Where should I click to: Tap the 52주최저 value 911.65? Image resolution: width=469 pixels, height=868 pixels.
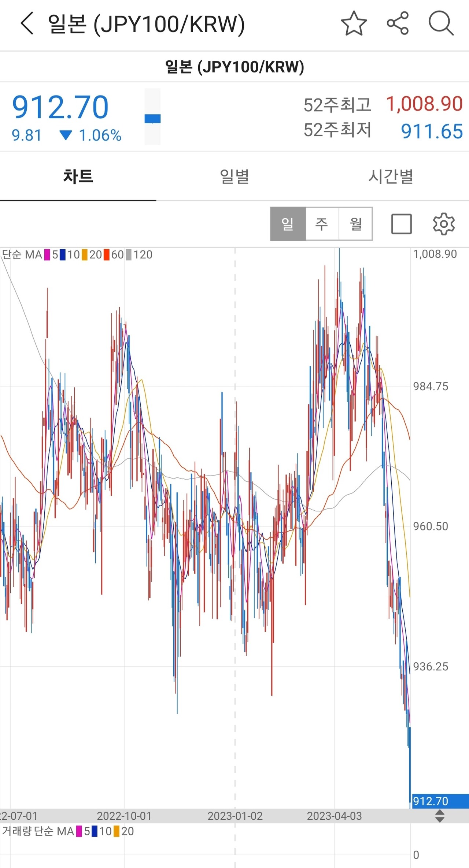point(432,131)
